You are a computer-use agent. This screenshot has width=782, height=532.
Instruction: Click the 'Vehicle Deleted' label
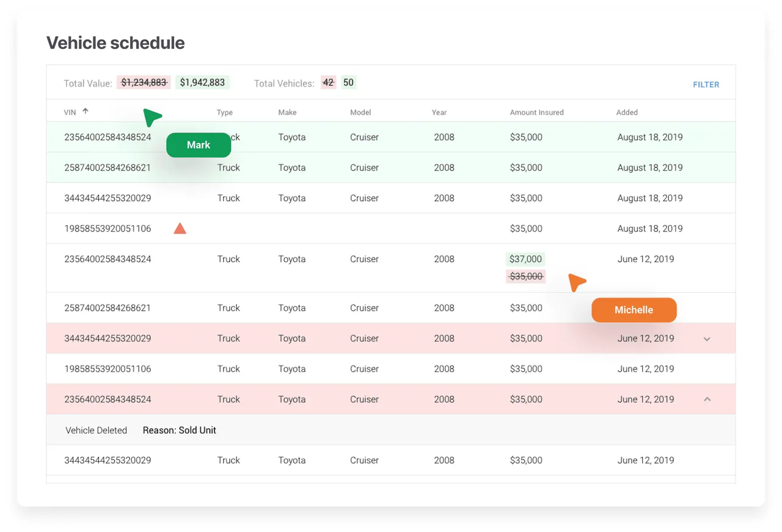(x=96, y=430)
